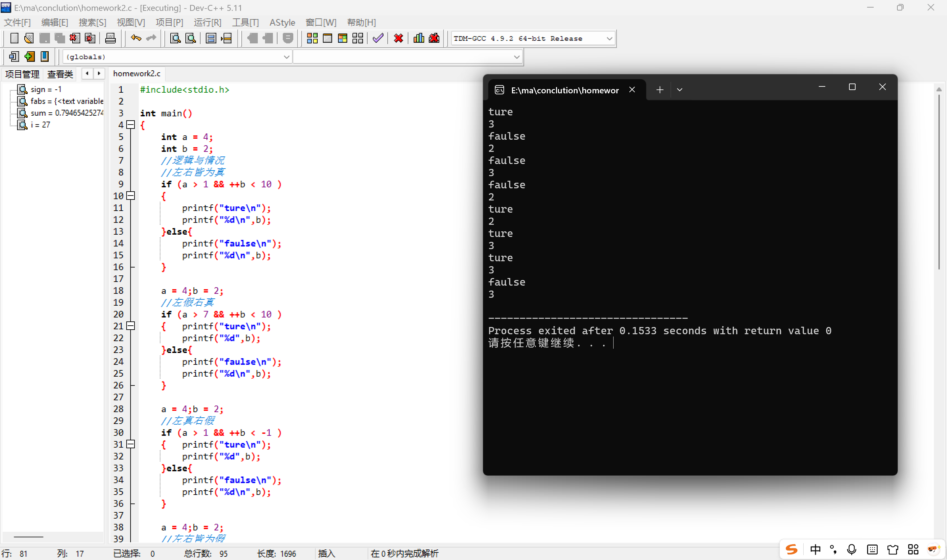
Task: Open the homework2.c editor tab
Action: coord(137,74)
